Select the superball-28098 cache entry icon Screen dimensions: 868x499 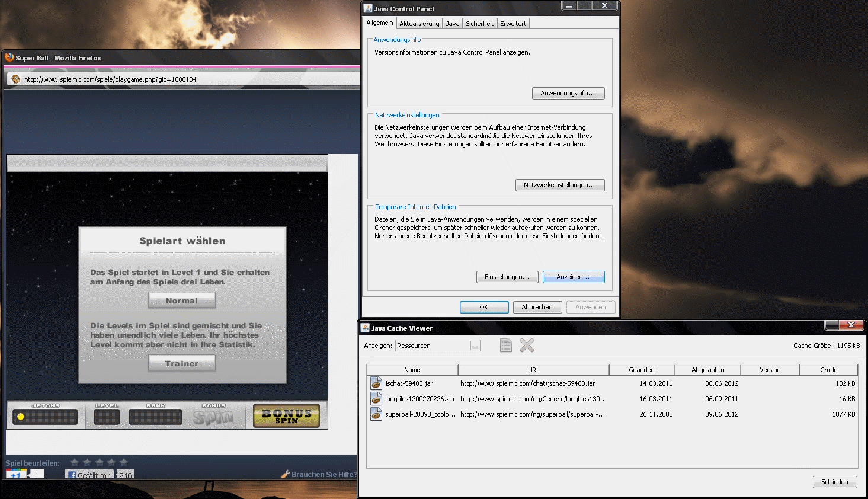376,414
